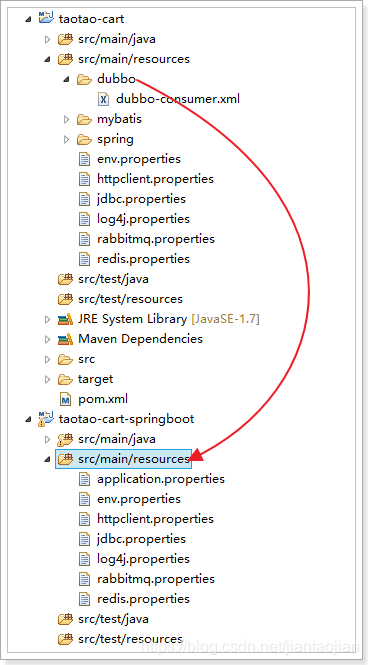Image resolution: width=368 pixels, height=665 pixels.
Task: Select springboot jdbc.properties file name
Action: (141, 539)
